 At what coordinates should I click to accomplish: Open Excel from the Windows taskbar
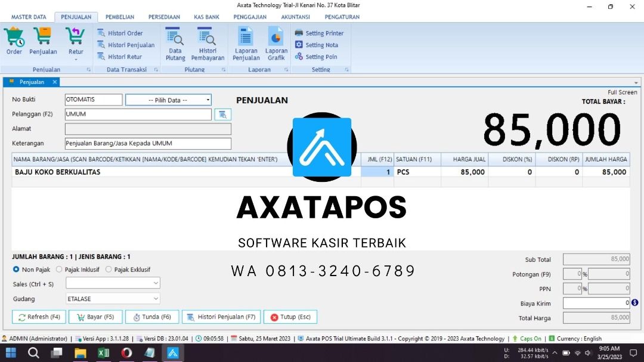pos(104,353)
